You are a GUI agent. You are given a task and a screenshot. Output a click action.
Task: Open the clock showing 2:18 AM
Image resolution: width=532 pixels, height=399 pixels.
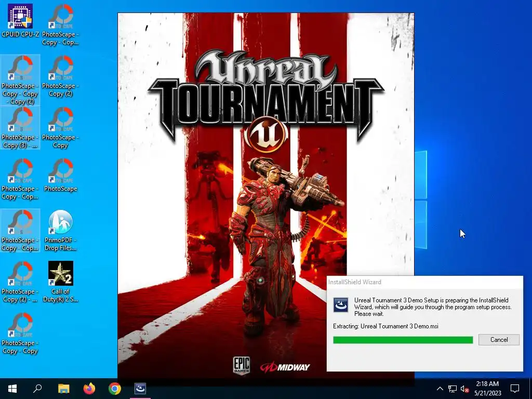487,389
